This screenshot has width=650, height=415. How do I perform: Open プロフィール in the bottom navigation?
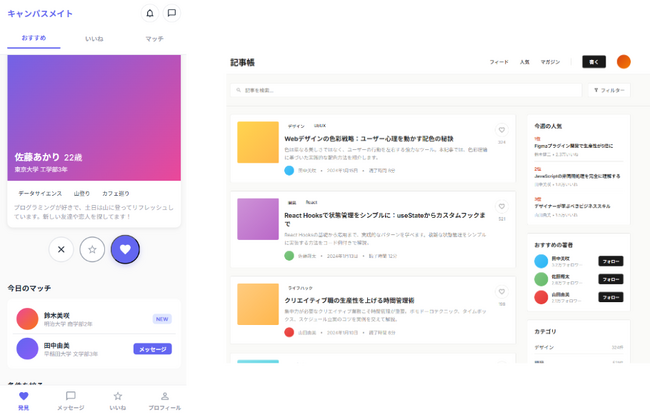click(x=165, y=401)
